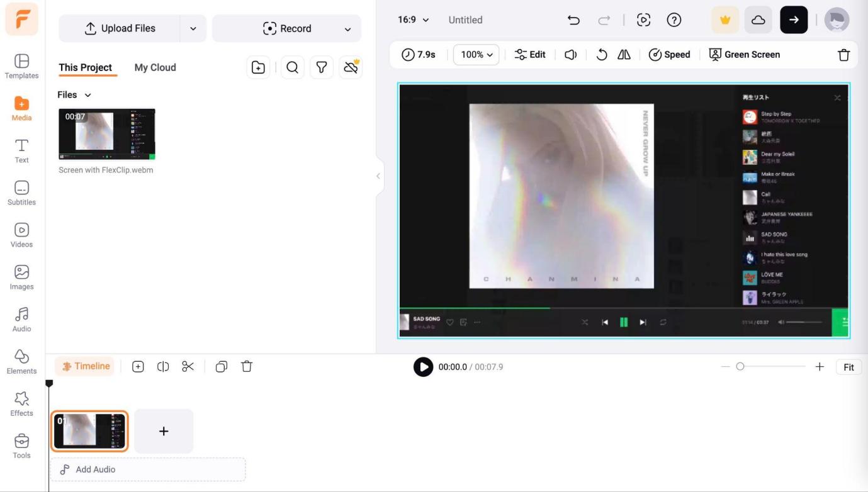Open the Elements sidebar panel
This screenshot has width=868, height=492.
(x=21, y=362)
